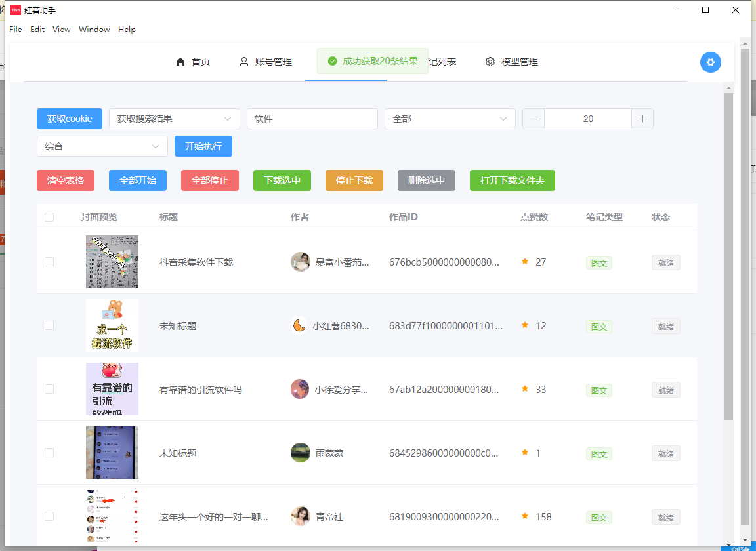The image size is (756, 551).
Task: Open the blue settings gear icon
Action: pos(710,62)
